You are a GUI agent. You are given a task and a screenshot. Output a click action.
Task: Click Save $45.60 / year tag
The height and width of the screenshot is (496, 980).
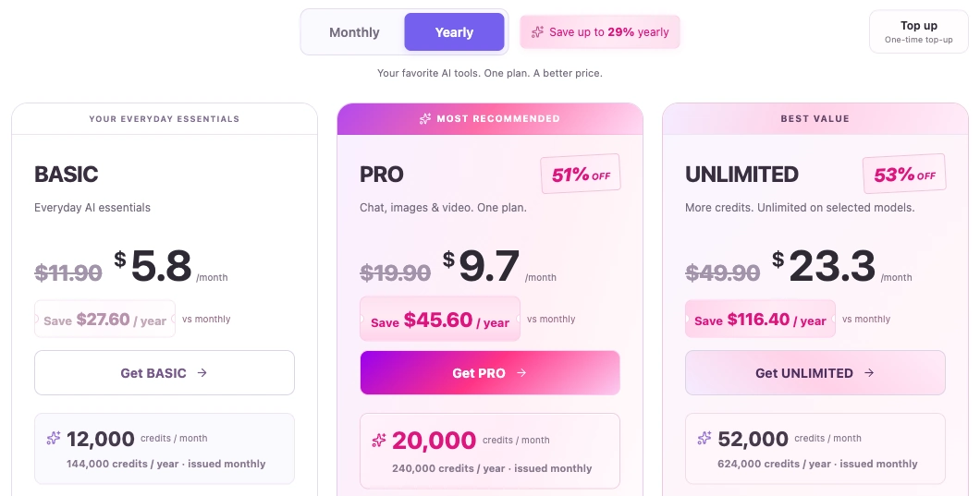click(440, 320)
